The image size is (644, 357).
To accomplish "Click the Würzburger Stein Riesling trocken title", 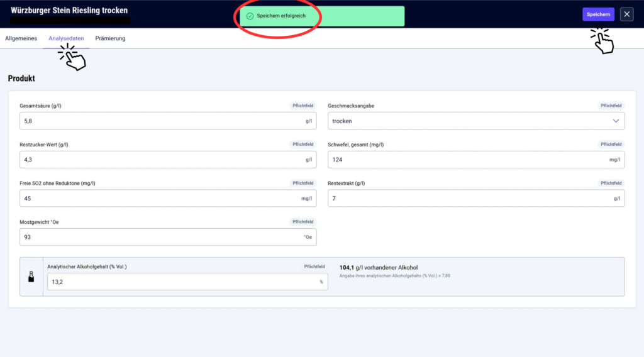I will click(69, 10).
